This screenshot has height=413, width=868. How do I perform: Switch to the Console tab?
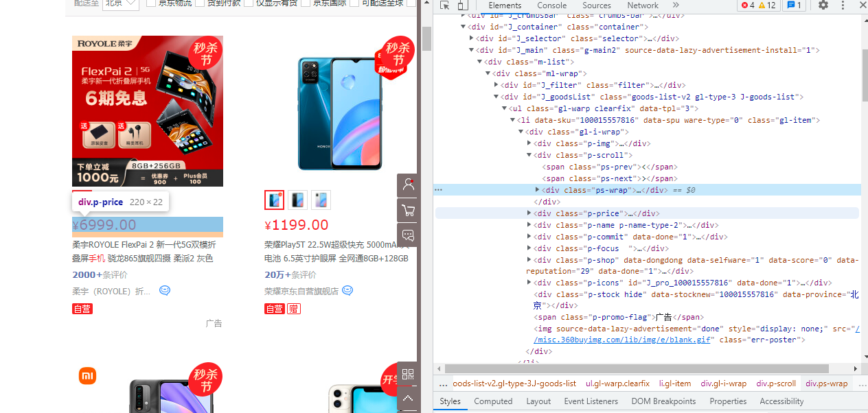click(551, 5)
